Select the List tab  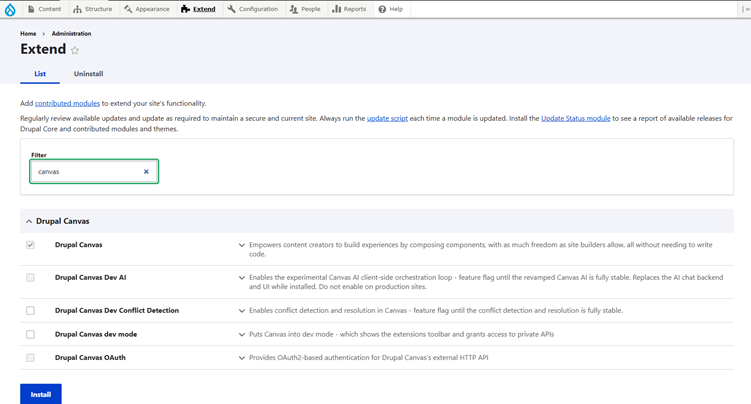[x=40, y=74]
